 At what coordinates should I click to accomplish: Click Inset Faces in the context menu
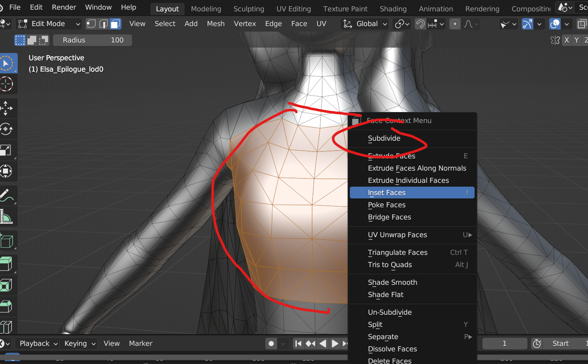(412, 193)
